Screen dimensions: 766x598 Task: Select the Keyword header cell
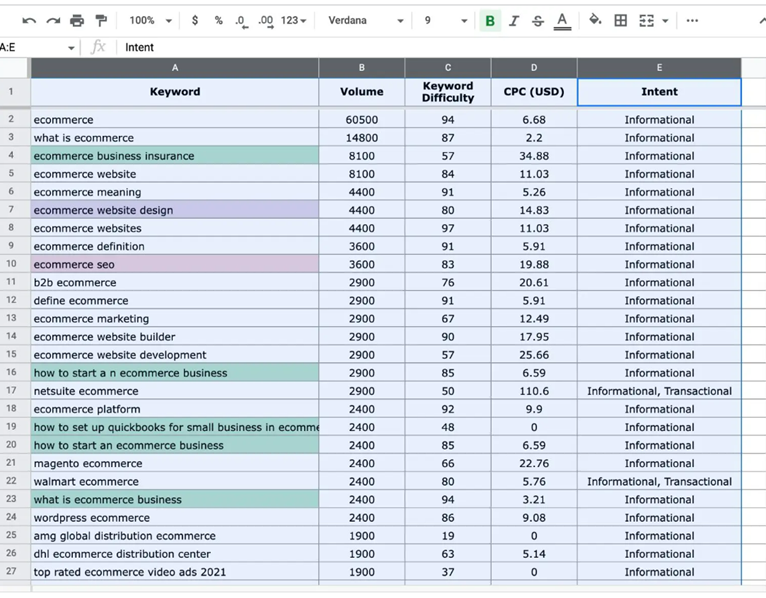click(175, 92)
